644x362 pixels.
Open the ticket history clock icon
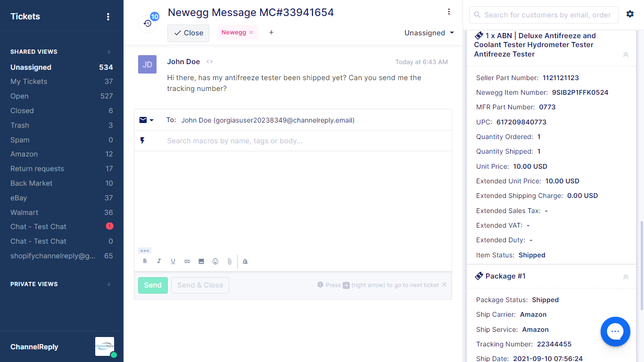[148, 23]
